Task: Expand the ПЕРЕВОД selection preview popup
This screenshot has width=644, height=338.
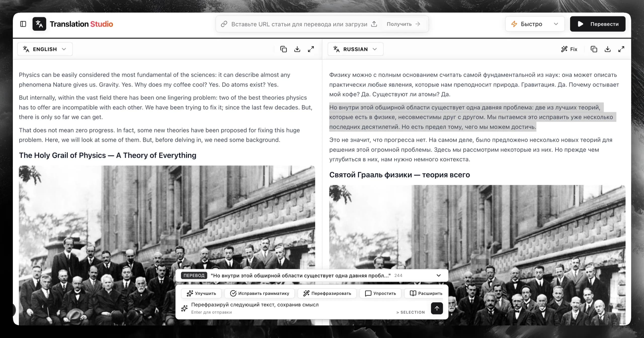Action: coord(439,275)
